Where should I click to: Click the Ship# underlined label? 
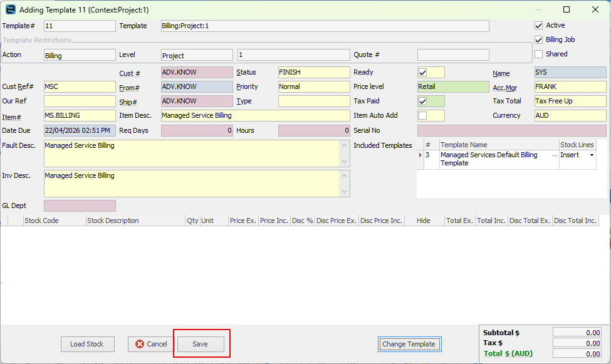pos(128,102)
